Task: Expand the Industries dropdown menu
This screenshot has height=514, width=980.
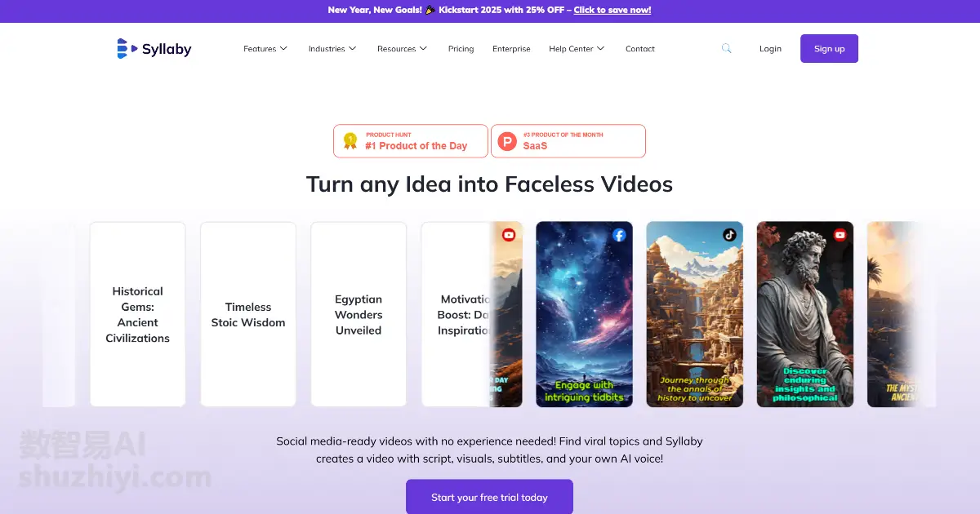Action: point(332,49)
